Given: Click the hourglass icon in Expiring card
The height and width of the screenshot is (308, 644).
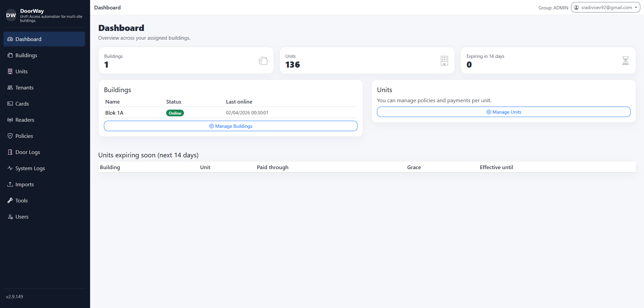Looking at the screenshot, I should 625,61.
